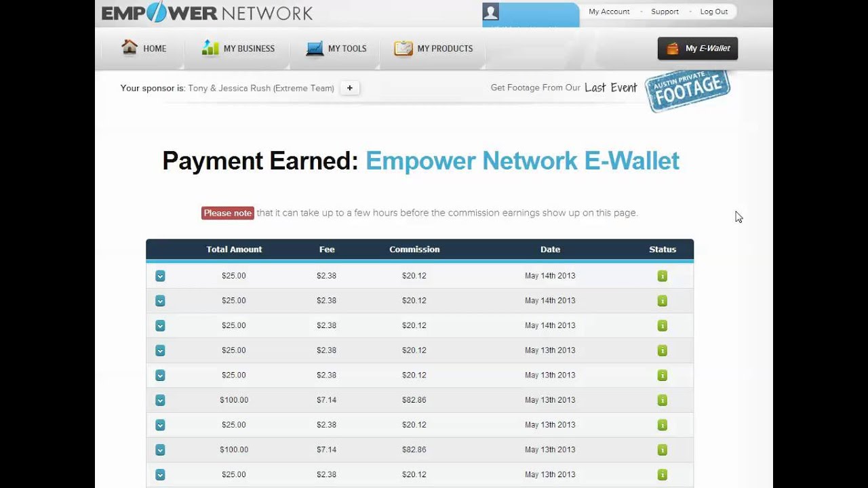
Task: Click the laptop icon beside MY TOOLS
Action: [315, 49]
